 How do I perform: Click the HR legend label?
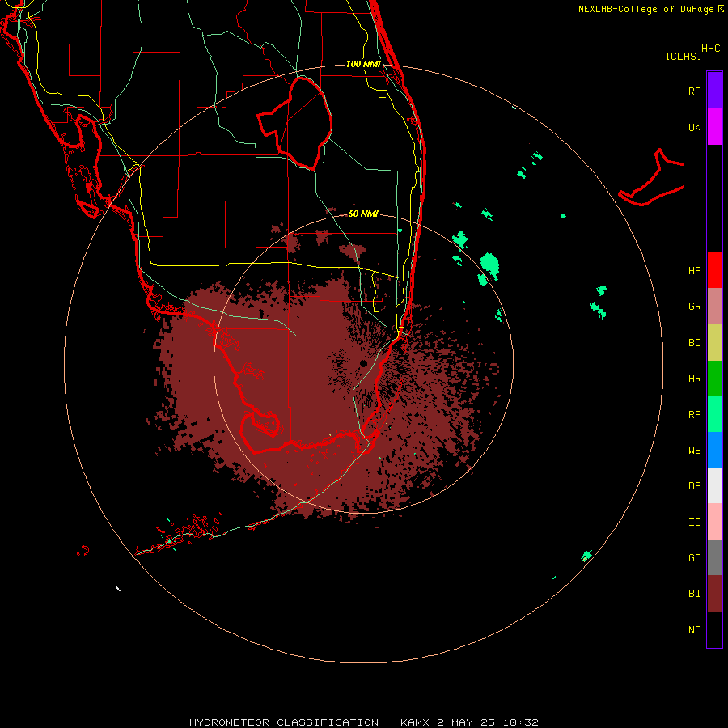[x=695, y=379]
